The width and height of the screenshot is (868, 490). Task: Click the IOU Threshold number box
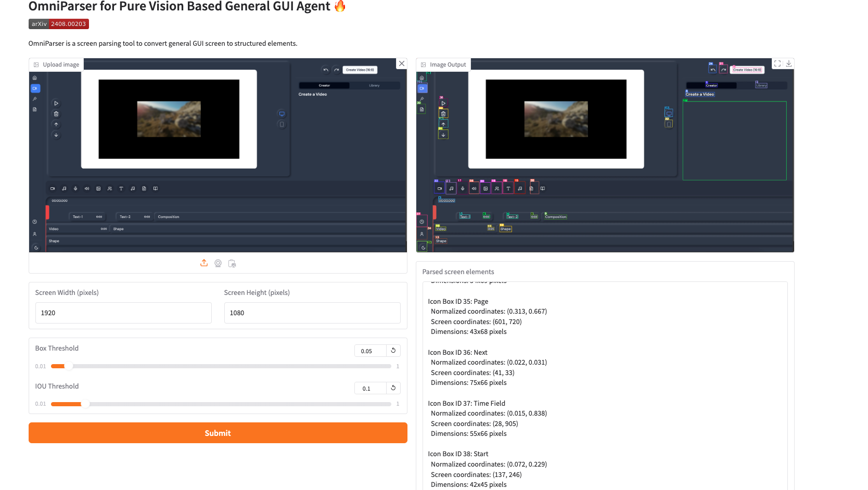370,389
